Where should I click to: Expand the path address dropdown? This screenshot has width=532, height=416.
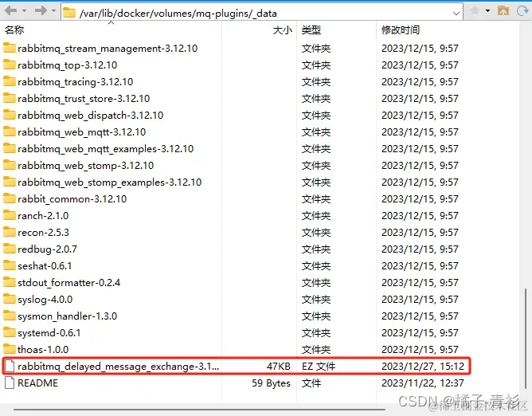[456, 14]
